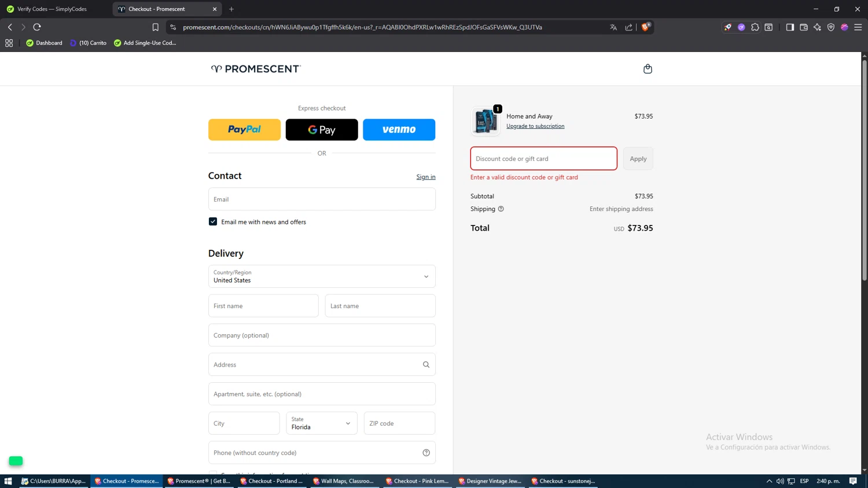Open the tab groups grid icon
The height and width of the screenshot is (488, 868).
click(9, 43)
